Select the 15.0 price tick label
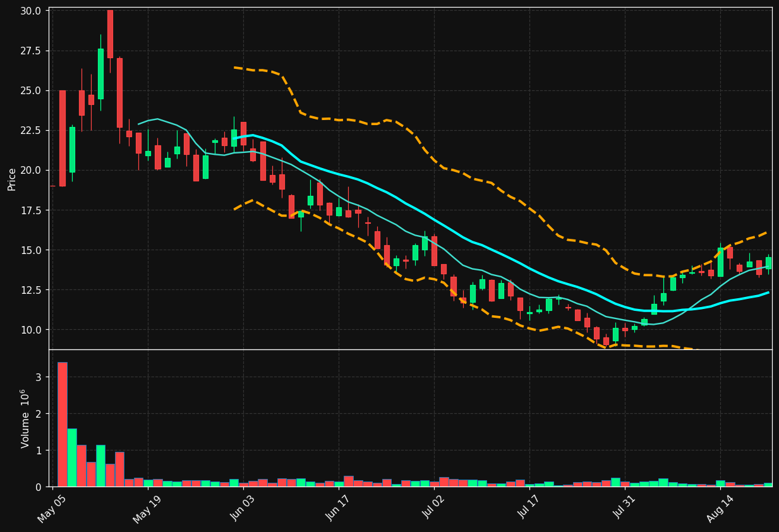Screen dimensions: 779x532 click(31, 250)
